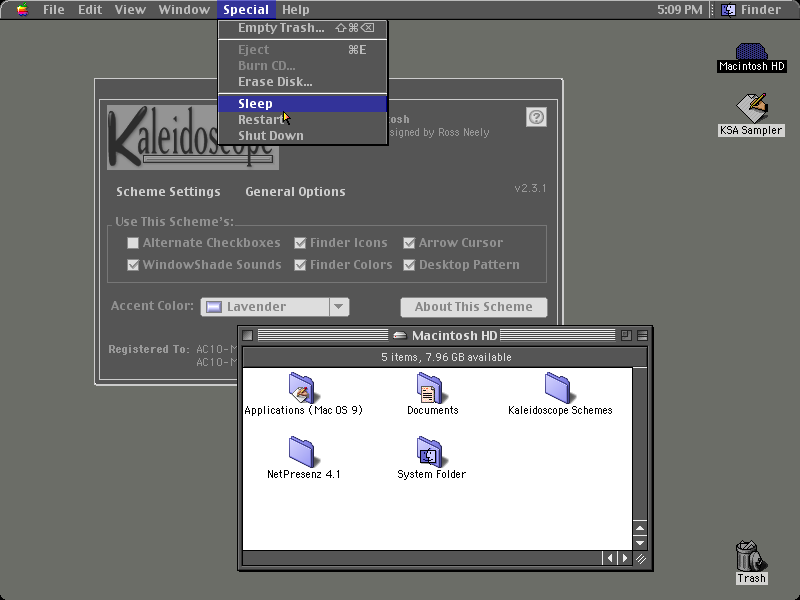
Task: Click the Macintosh HD window resize grip
Action: [x=641, y=559]
